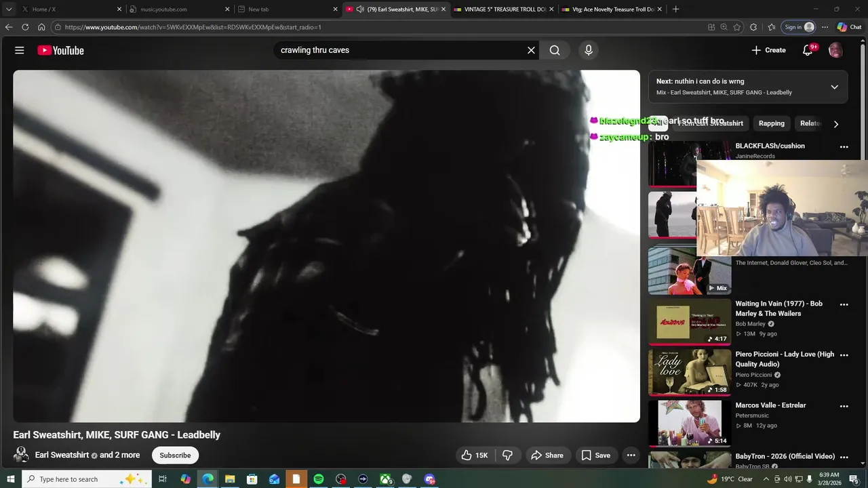Play Waiting In Vain thumbnail

pos(690,322)
